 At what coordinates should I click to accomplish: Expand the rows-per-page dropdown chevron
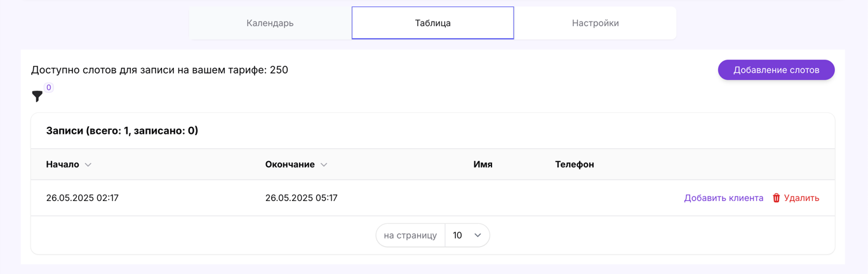(477, 235)
